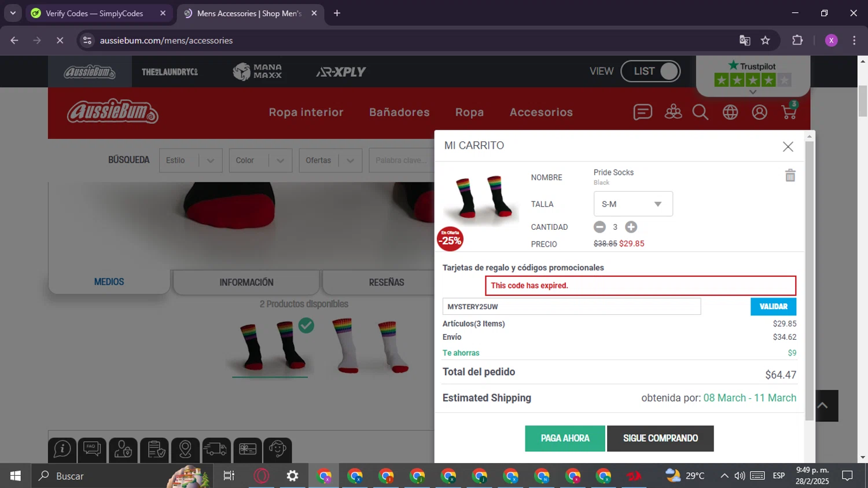Open the Opera browser taskbar icon
The height and width of the screenshot is (488, 868).
click(x=262, y=476)
